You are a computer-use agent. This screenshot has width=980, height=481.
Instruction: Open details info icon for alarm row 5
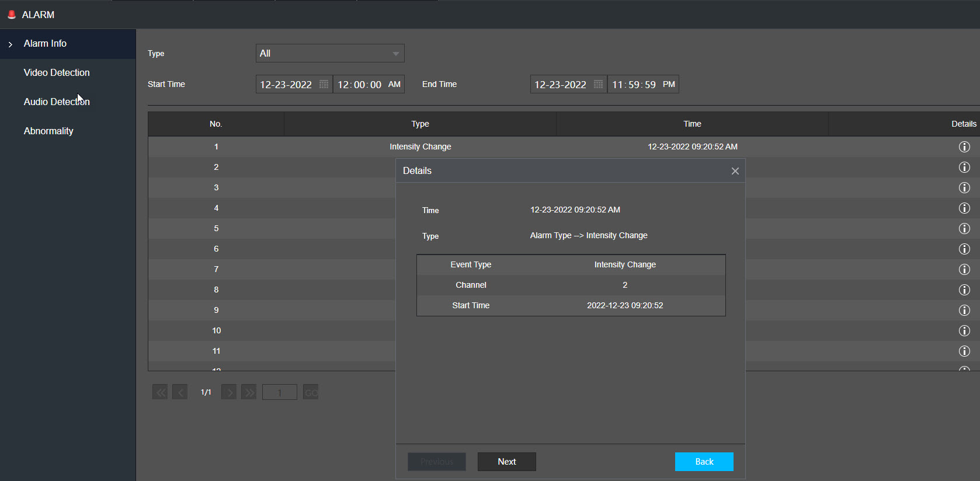[x=964, y=228]
